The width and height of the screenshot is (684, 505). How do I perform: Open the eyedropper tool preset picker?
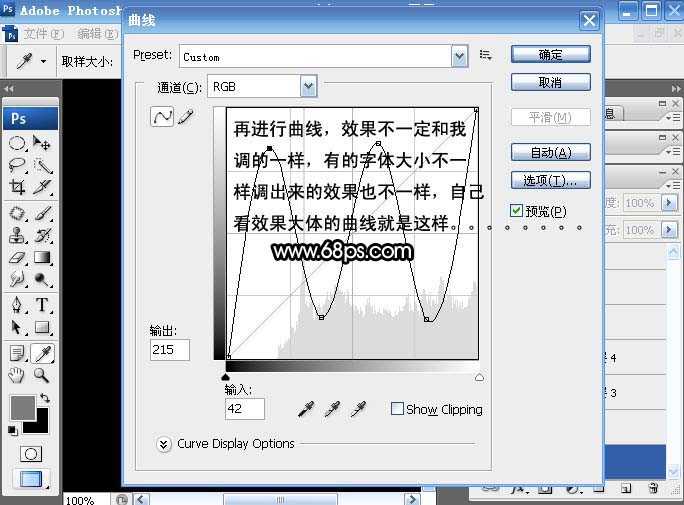tap(43, 61)
